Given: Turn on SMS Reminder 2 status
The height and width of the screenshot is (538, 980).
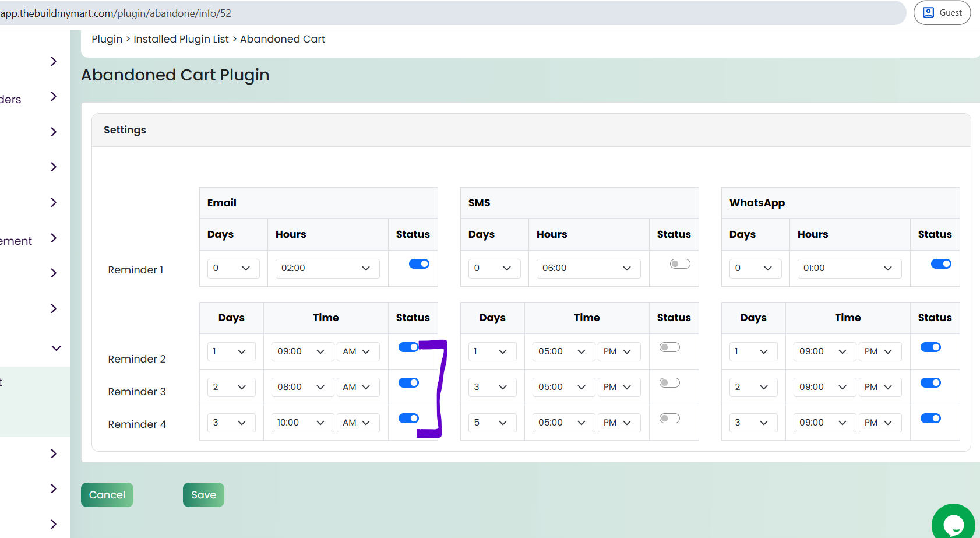Looking at the screenshot, I should 669,347.
